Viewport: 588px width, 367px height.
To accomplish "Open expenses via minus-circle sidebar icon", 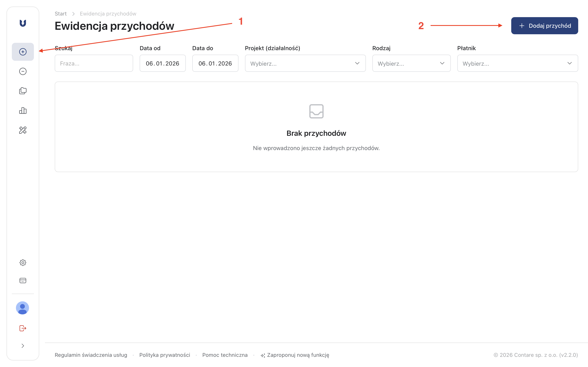I will point(23,71).
